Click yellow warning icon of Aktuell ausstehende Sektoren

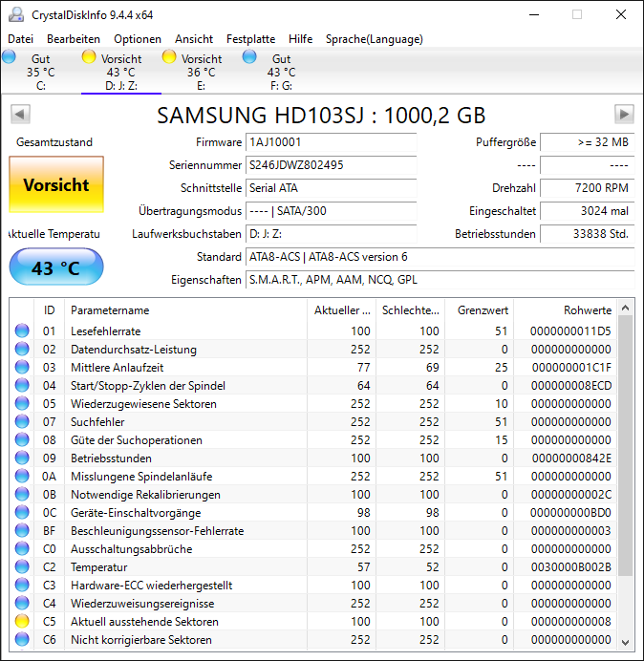(22, 621)
